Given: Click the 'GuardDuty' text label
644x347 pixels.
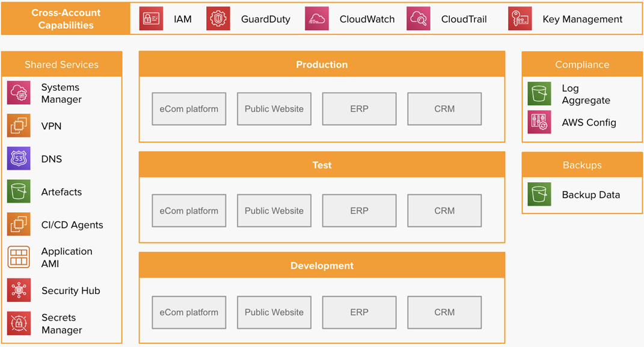Looking at the screenshot, I should pos(266,19).
